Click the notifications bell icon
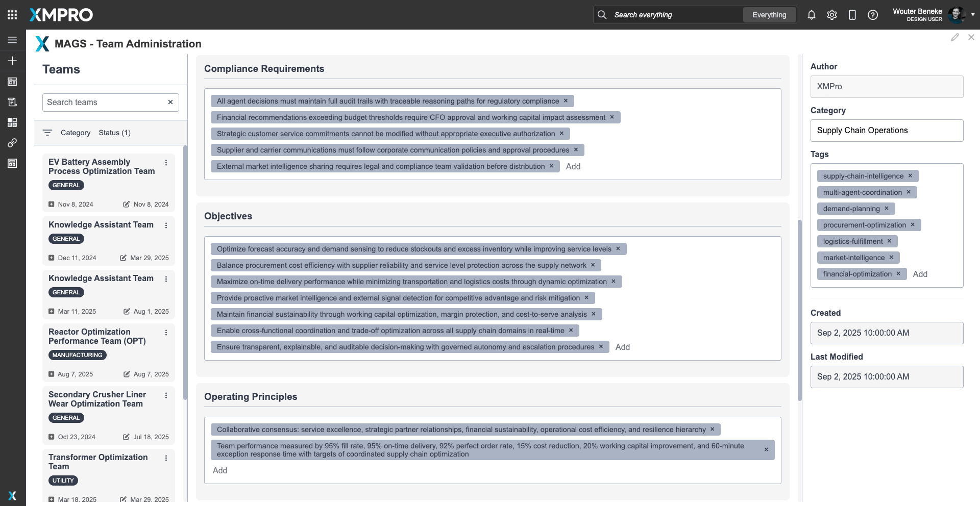The height and width of the screenshot is (506, 980). (811, 15)
